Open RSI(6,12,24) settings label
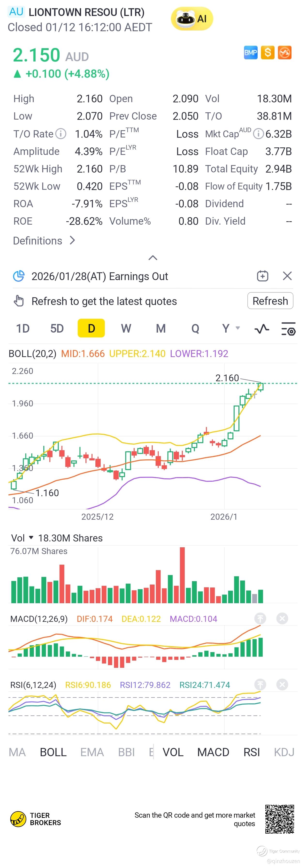 pos(33,685)
